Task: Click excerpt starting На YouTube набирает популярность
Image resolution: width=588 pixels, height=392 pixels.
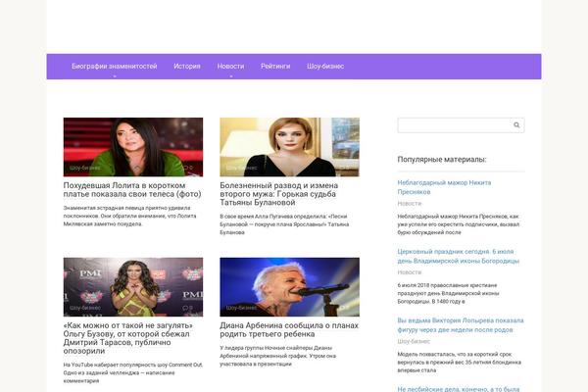Action: (132, 372)
